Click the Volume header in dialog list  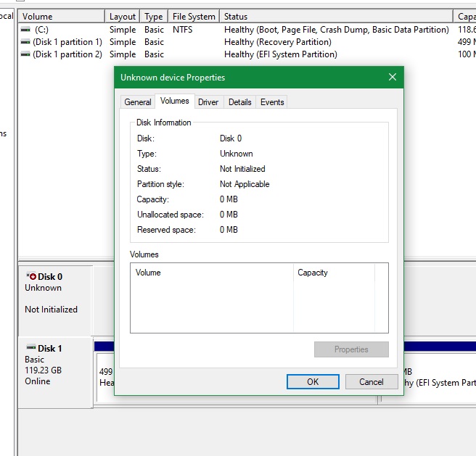[212, 273]
